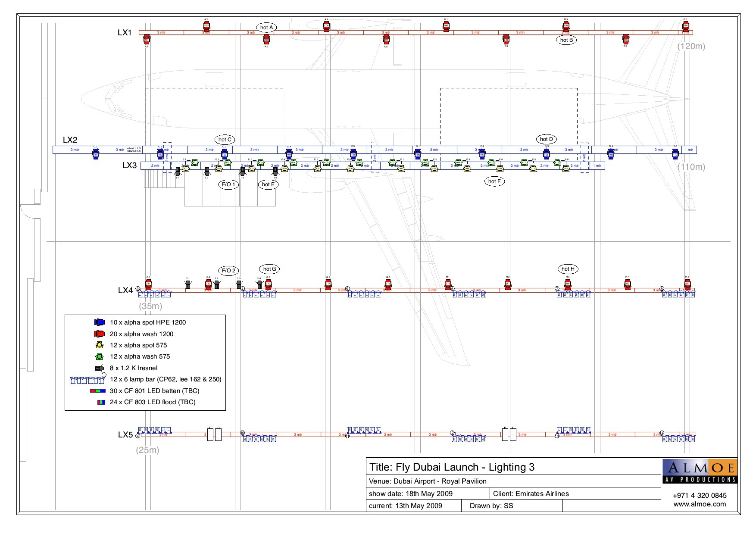Screen dimensions: 756x534
Task: Click the '(120m)' distance label
Action: (691, 46)
